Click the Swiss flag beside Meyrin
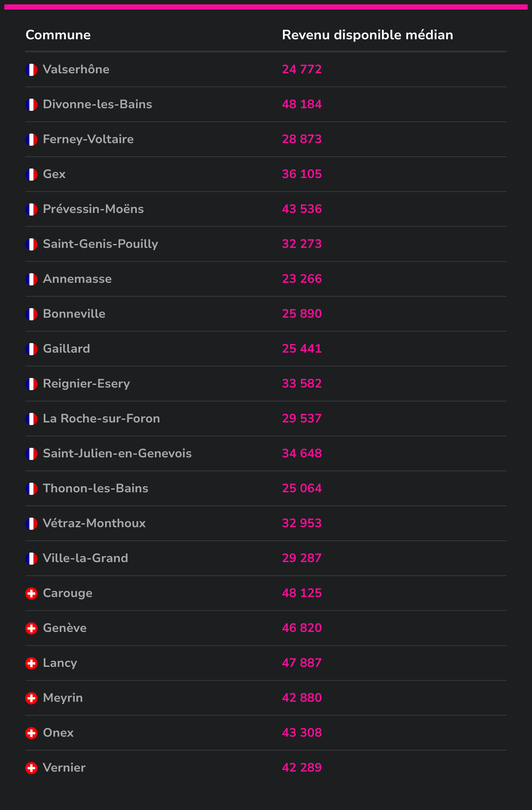The width and height of the screenshot is (532, 810). 31,698
